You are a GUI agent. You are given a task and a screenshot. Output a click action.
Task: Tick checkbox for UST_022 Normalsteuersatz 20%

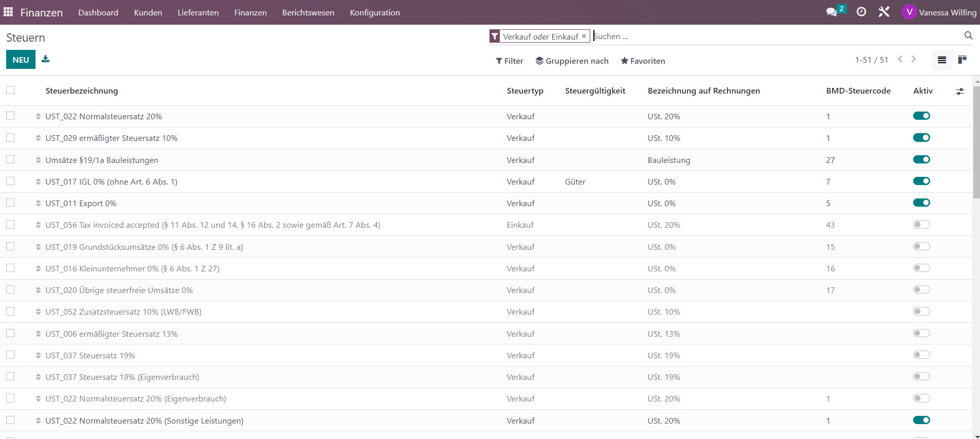pyautogui.click(x=10, y=116)
